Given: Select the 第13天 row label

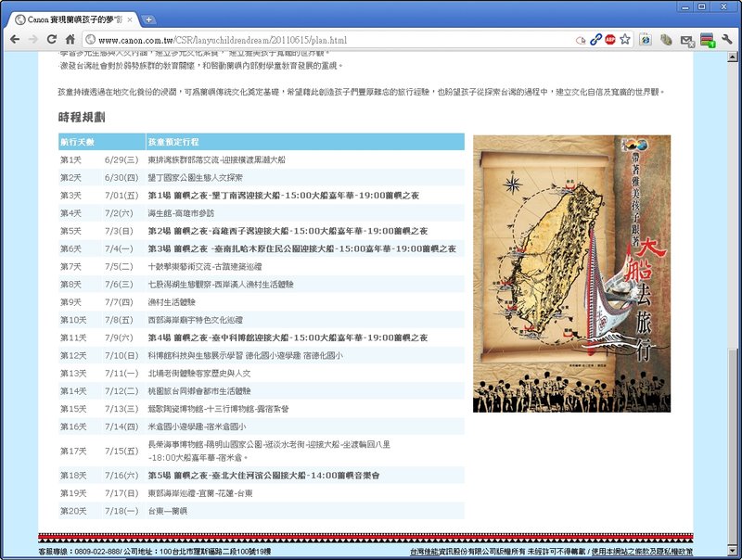Looking at the screenshot, I should 73,374.
